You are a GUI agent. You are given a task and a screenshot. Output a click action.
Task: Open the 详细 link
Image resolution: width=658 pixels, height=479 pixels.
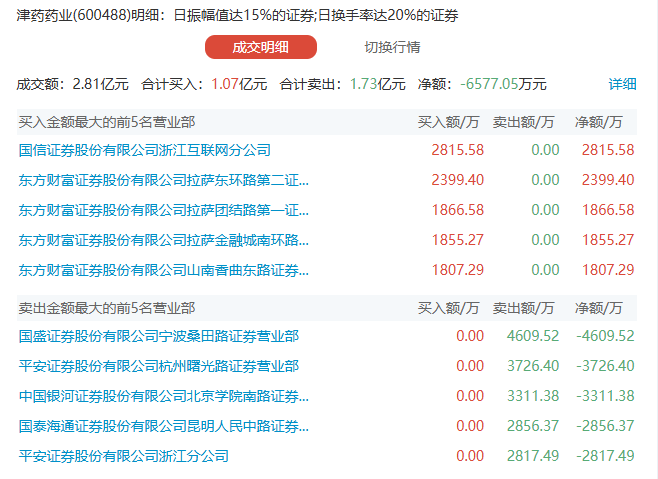click(x=622, y=84)
